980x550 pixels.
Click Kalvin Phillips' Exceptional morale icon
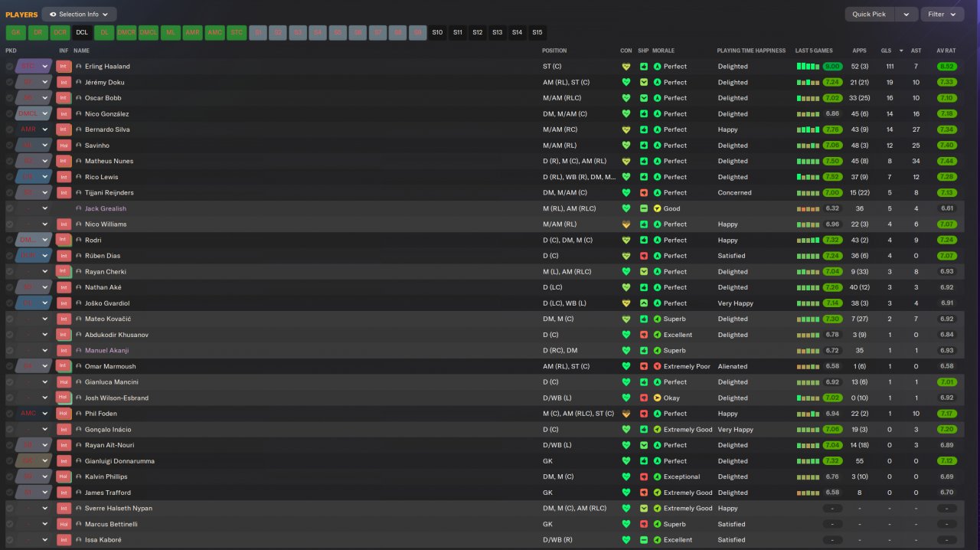[x=657, y=476]
